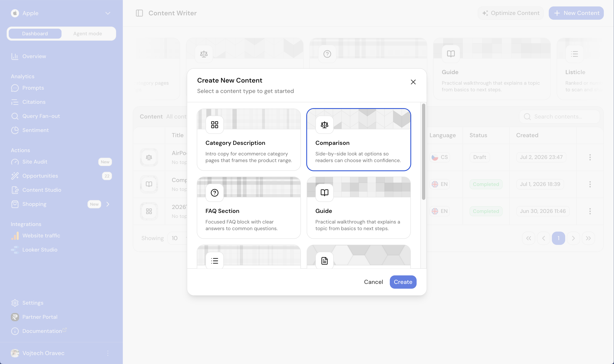Click the Draft status badge
Screen dimensions: 614x364
click(x=479, y=157)
